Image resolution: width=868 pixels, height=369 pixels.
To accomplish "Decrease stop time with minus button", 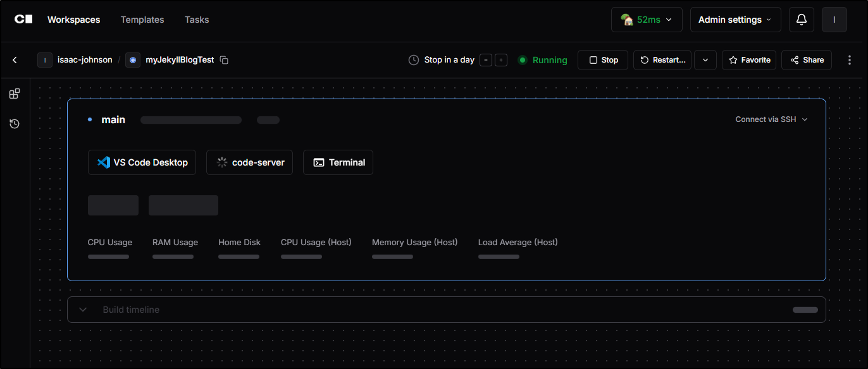I will 486,60.
